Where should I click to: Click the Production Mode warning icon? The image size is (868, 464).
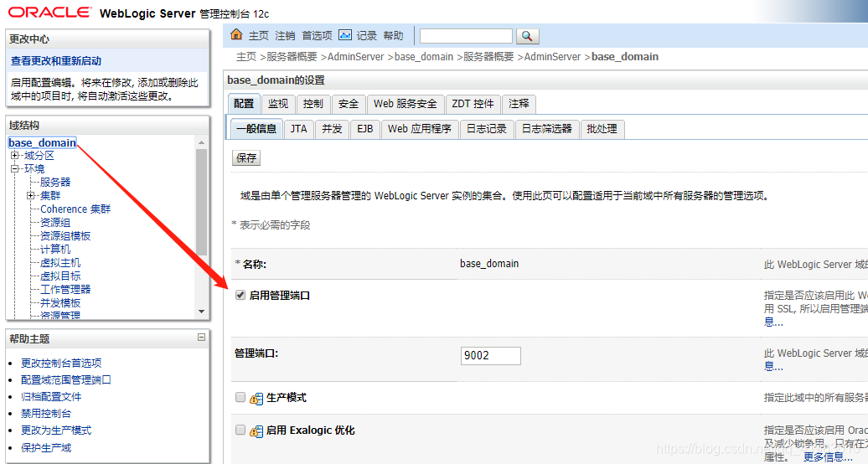tap(256, 398)
